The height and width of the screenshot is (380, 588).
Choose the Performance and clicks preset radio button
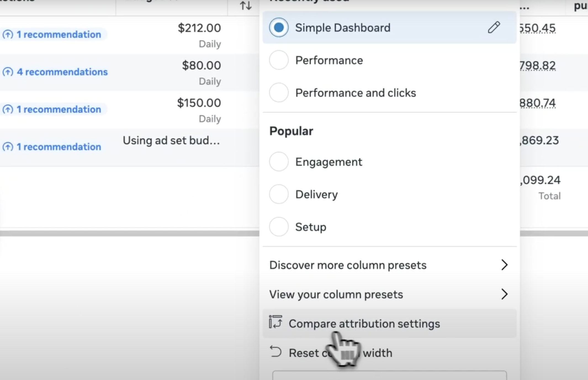(x=279, y=93)
